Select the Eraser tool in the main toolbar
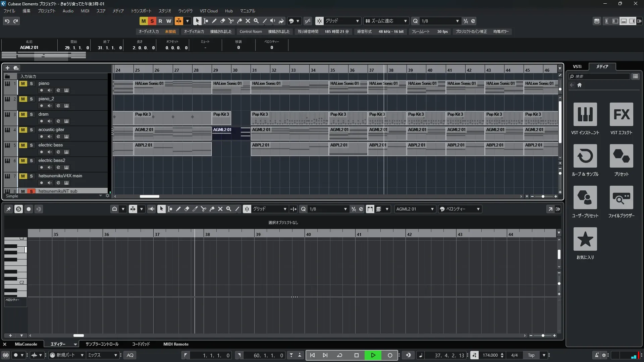The height and width of the screenshot is (362, 644). 222,21
